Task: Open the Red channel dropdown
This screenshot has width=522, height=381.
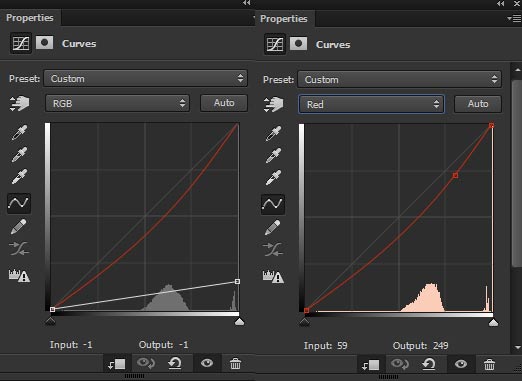Action: click(371, 104)
